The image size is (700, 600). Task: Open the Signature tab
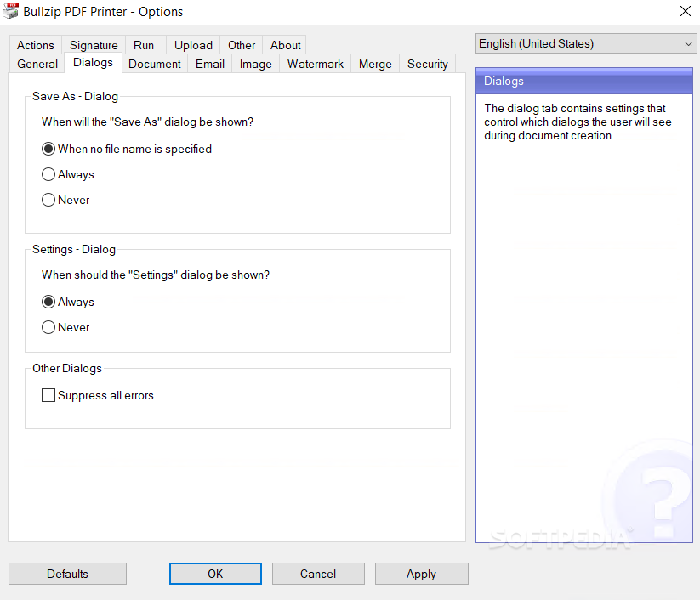tap(94, 45)
